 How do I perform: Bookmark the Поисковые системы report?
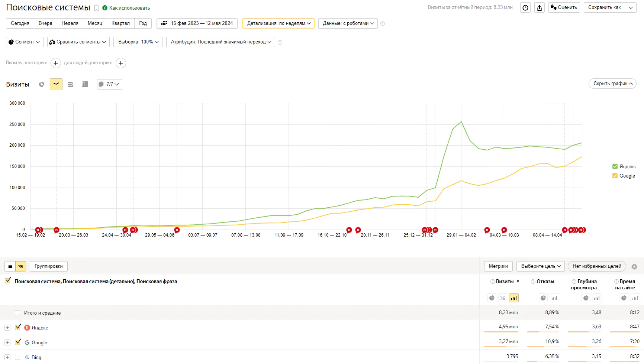coord(96,8)
